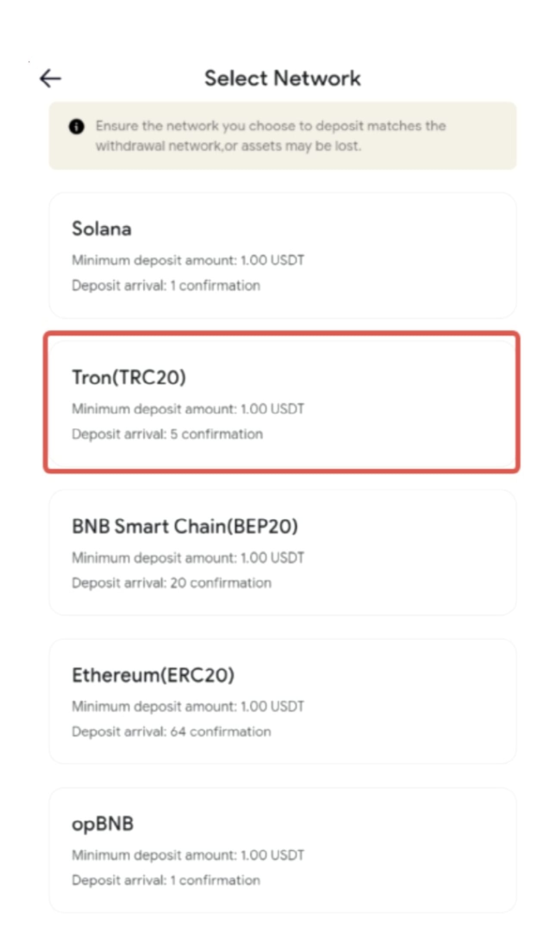Click Tron's 5 confirmation arrival text

pos(167,434)
